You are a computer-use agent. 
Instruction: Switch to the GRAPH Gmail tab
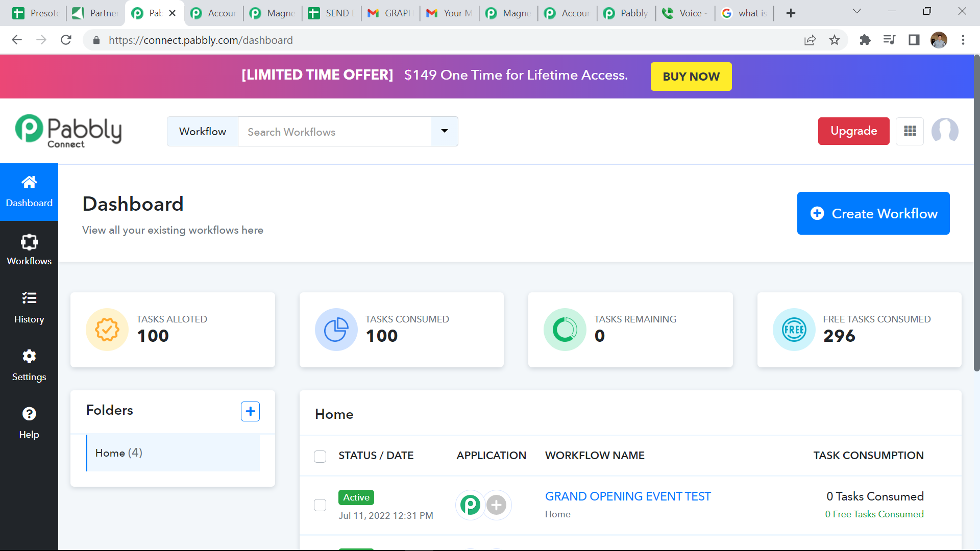tap(390, 13)
